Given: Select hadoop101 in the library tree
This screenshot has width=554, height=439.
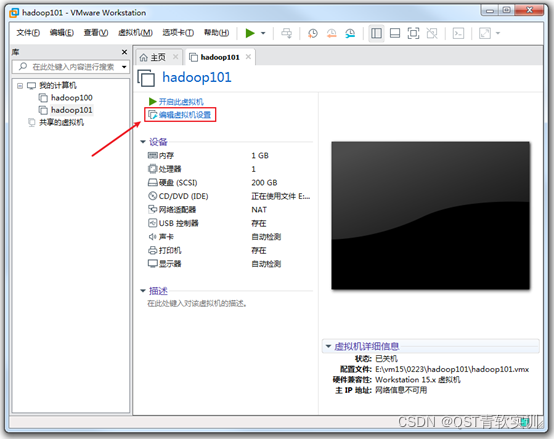Looking at the screenshot, I should (x=66, y=110).
